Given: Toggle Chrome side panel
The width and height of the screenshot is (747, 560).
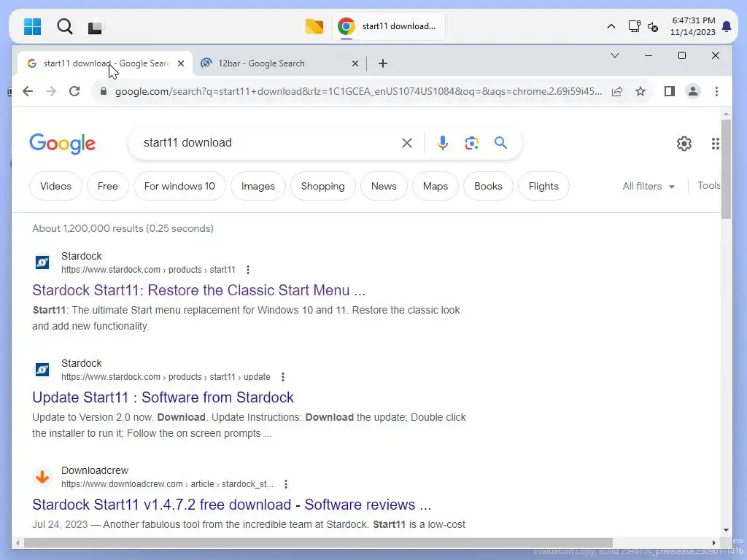Looking at the screenshot, I should [x=670, y=91].
